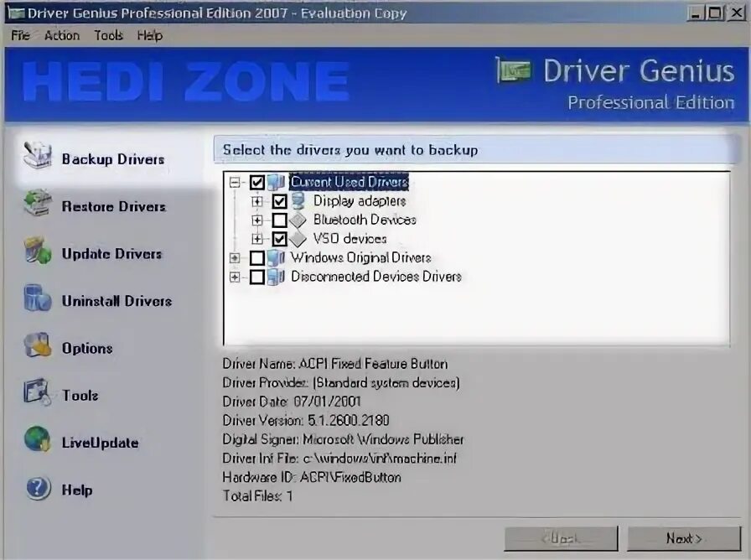Select the LiveUpdate label in sidebar
Viewport: 751px width, 560px height.
[100, 443]
